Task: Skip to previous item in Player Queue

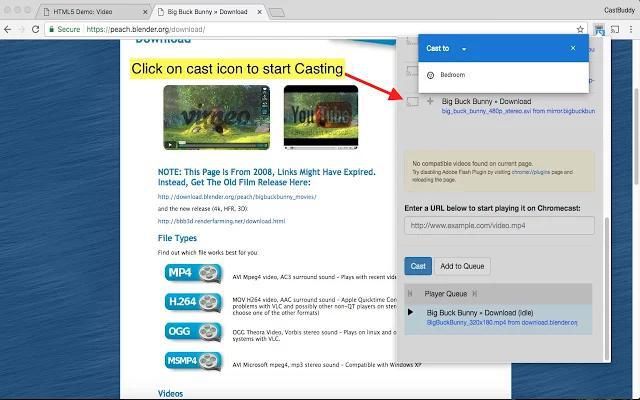Action: pyautogui.click(x=410, y=293)
